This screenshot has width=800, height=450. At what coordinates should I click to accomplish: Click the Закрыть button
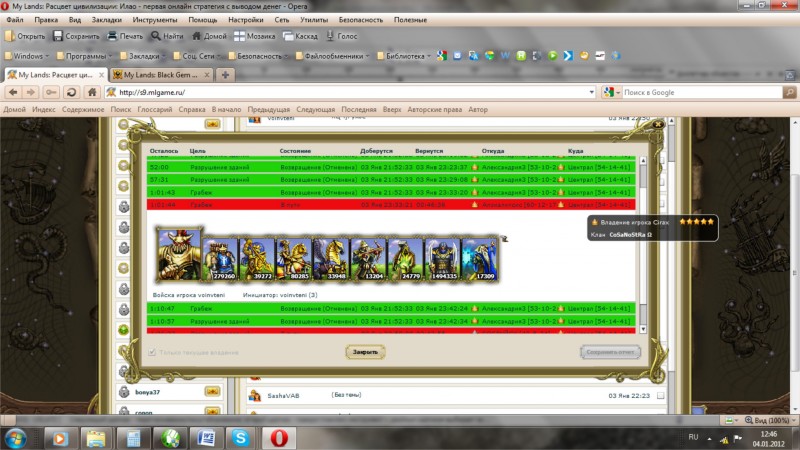click(x=365, y=352)
